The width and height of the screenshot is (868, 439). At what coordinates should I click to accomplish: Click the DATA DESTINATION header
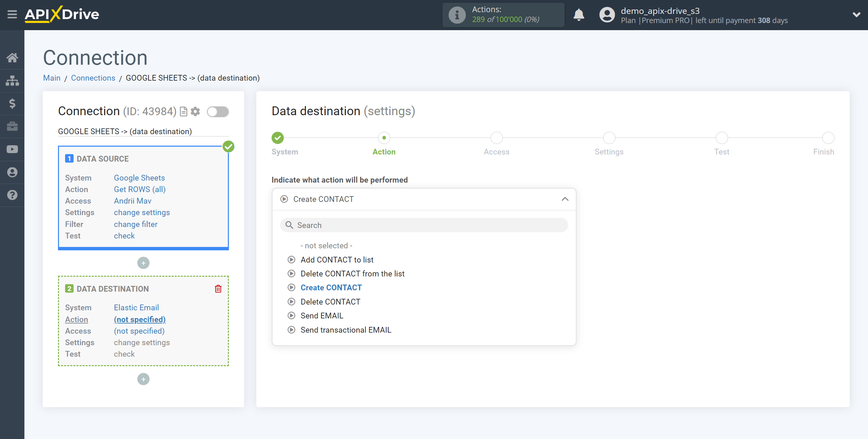click(113, 289)
